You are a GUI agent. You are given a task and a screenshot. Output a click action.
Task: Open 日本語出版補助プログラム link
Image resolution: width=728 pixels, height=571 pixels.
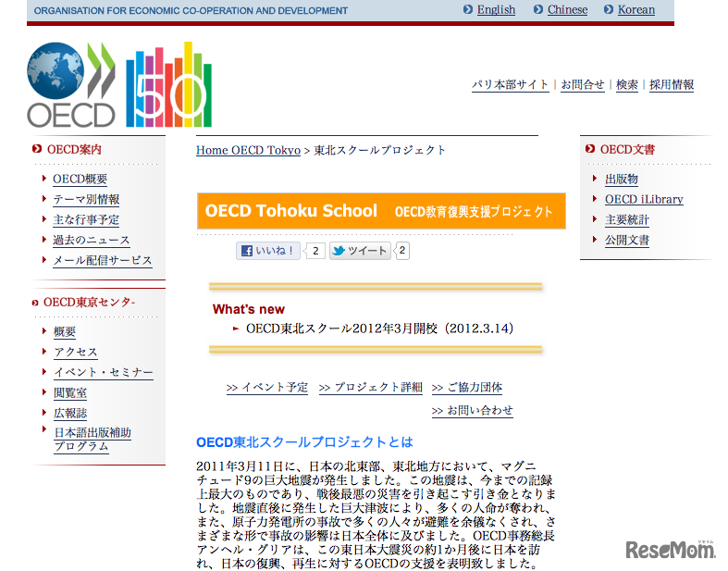click(93, 440)
